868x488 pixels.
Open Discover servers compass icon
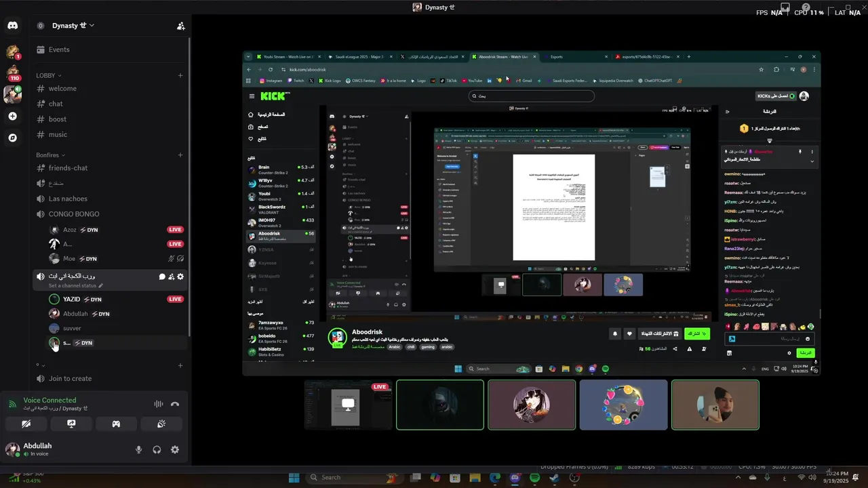point(12,138)
